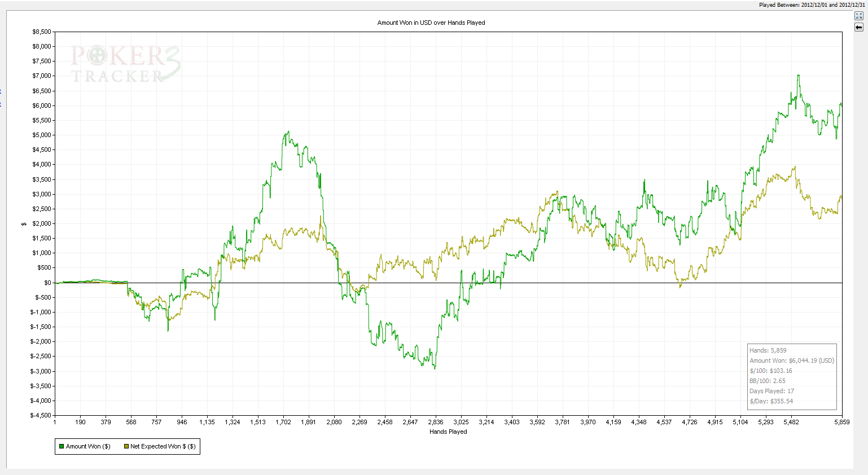Click the $/100: $103.16 stat line
Screen dimensions: 868x475
pyautogui.click(x=770, y=371)
